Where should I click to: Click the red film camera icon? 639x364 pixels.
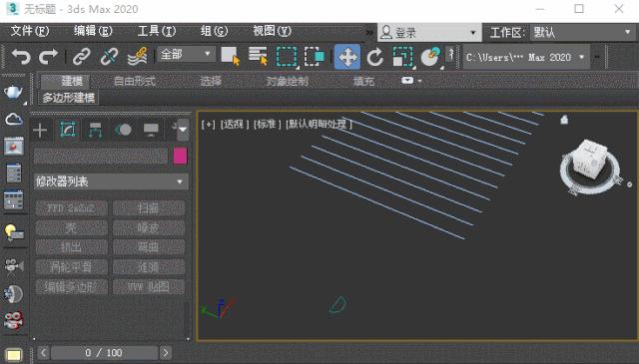coord(14,320)
